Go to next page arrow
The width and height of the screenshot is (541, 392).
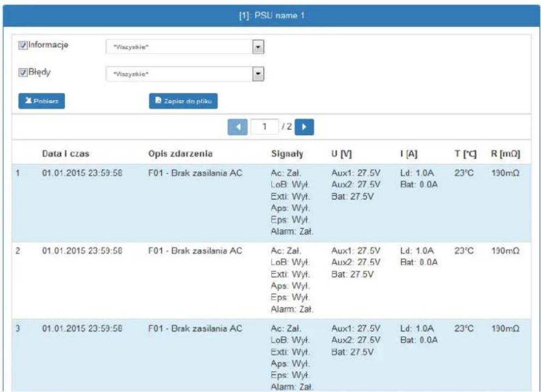click(x=304, y=127)
